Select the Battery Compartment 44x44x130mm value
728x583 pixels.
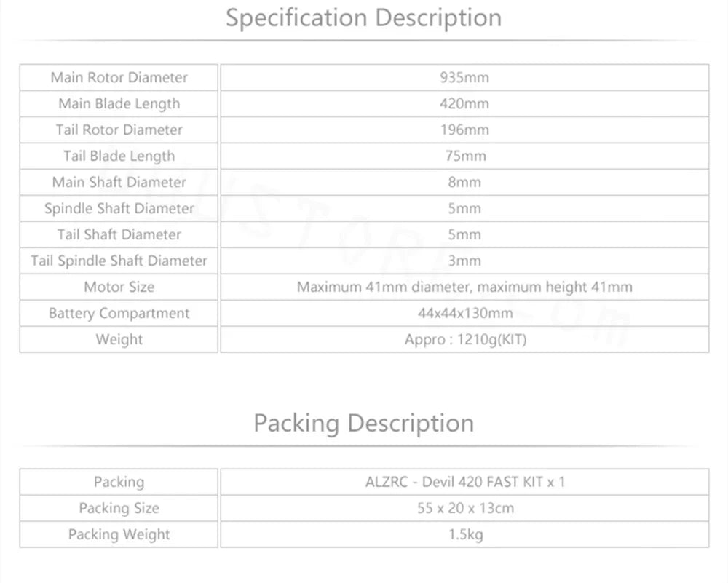click(x=464, y=313)
